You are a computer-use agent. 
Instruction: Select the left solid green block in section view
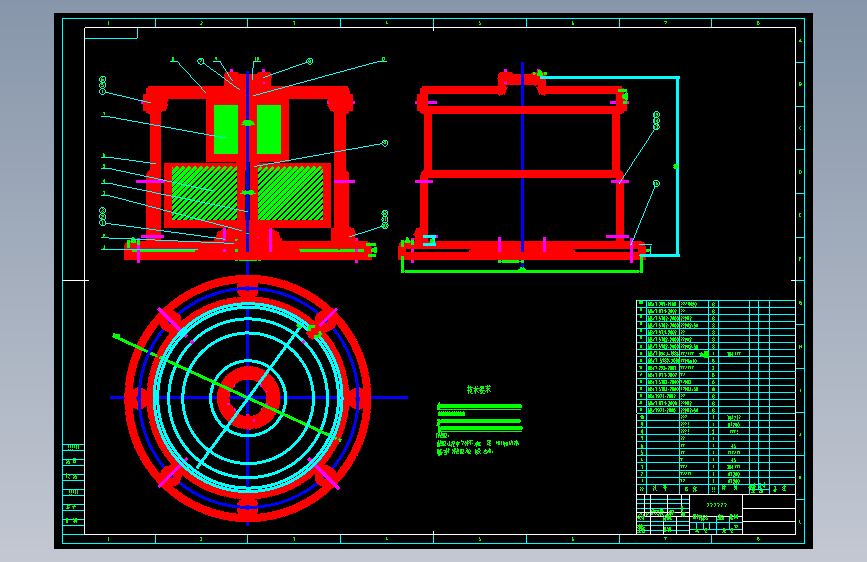coord(226,129)
